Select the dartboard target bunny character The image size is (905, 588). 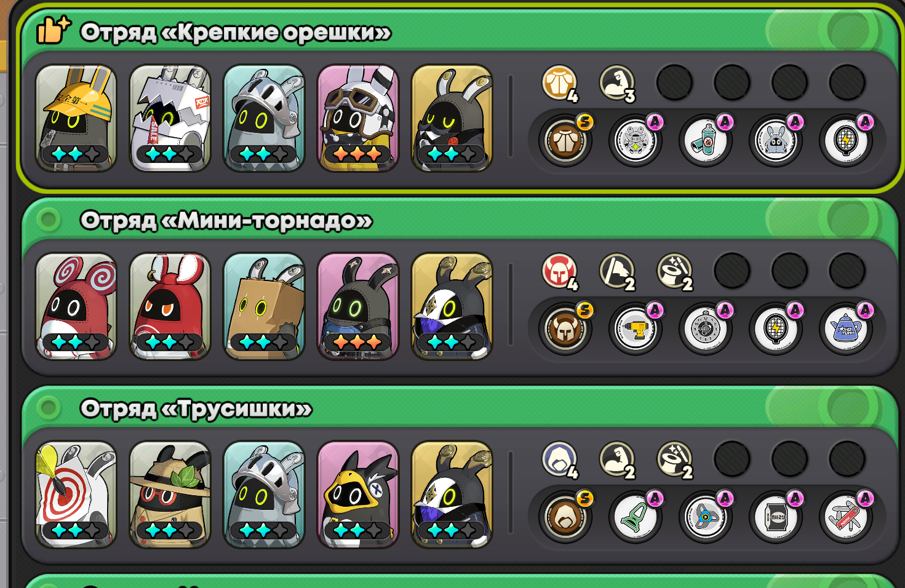point(76,495)
